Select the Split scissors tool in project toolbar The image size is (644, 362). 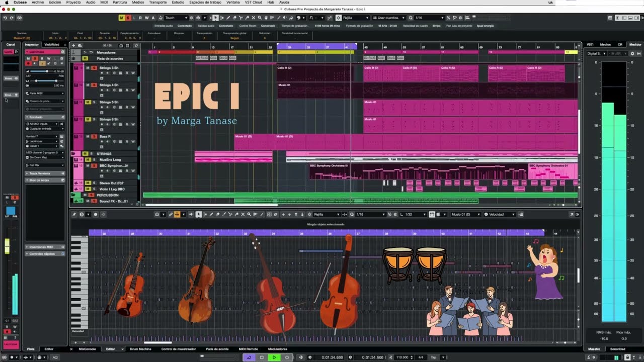[x=240, y=18]
